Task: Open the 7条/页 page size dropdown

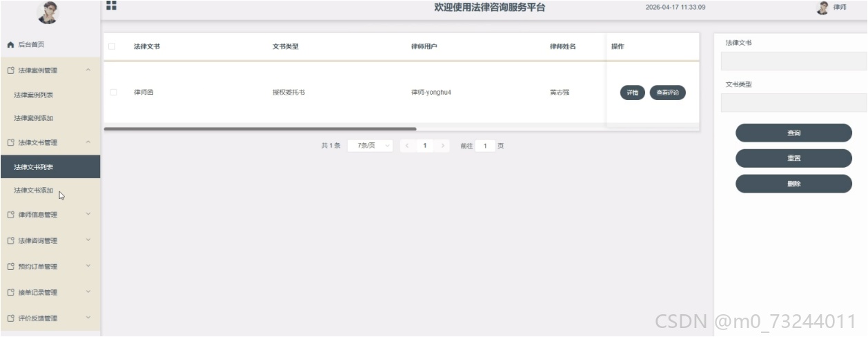Action: coord(371,146)
